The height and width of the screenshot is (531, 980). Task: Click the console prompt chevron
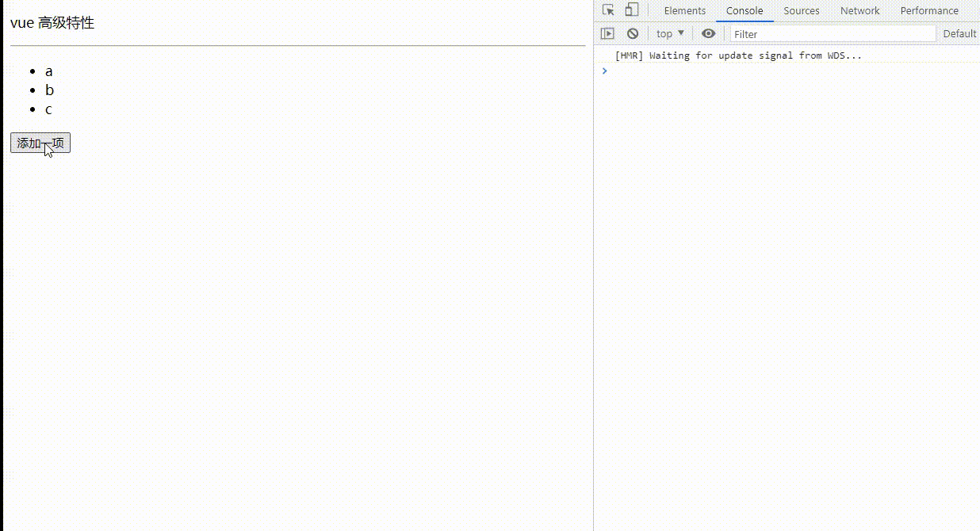coord(604,71)
